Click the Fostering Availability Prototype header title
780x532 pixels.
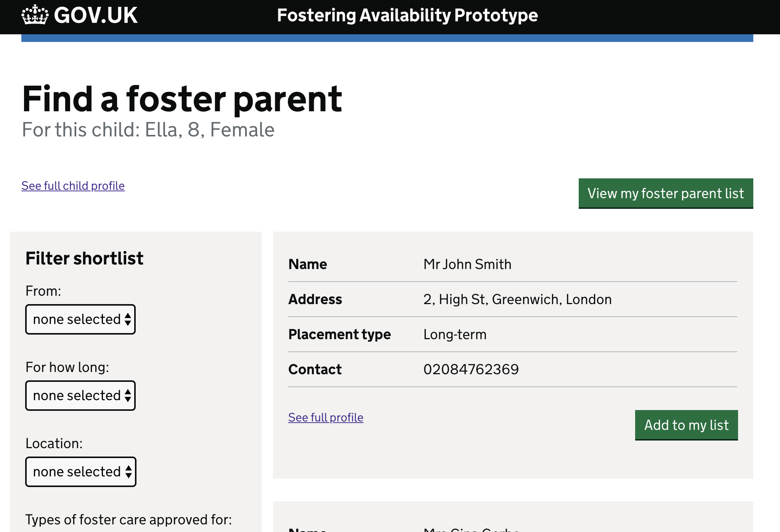point(407,15)
